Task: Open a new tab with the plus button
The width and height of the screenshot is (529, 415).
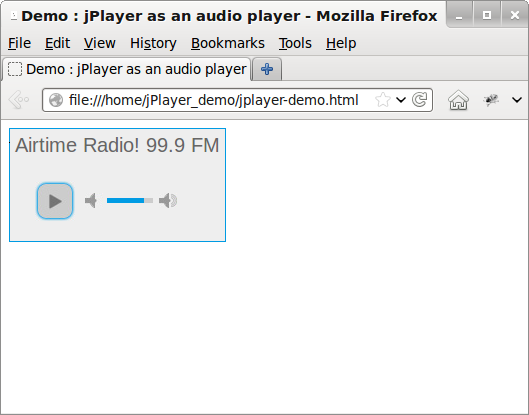Action: (267, 70)
